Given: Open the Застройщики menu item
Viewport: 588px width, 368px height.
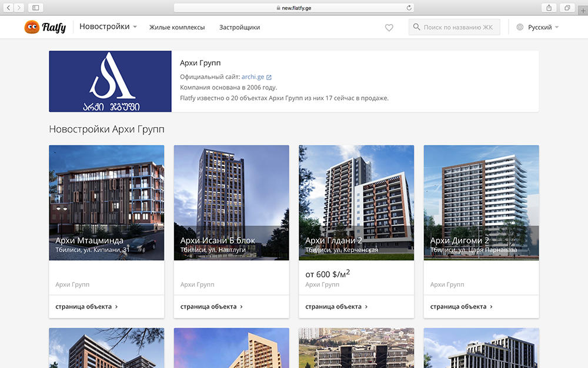Looking at the screenshot, I should click(x=240, y=27).
